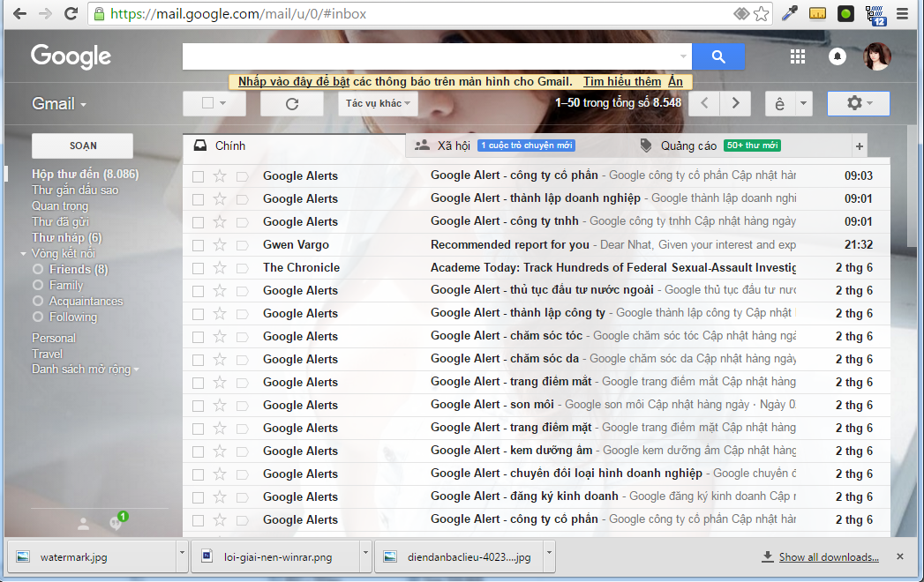The width and height of the screenshot is (924, 582).
Task: Open the Google apps grid
Action: point(798,56)
